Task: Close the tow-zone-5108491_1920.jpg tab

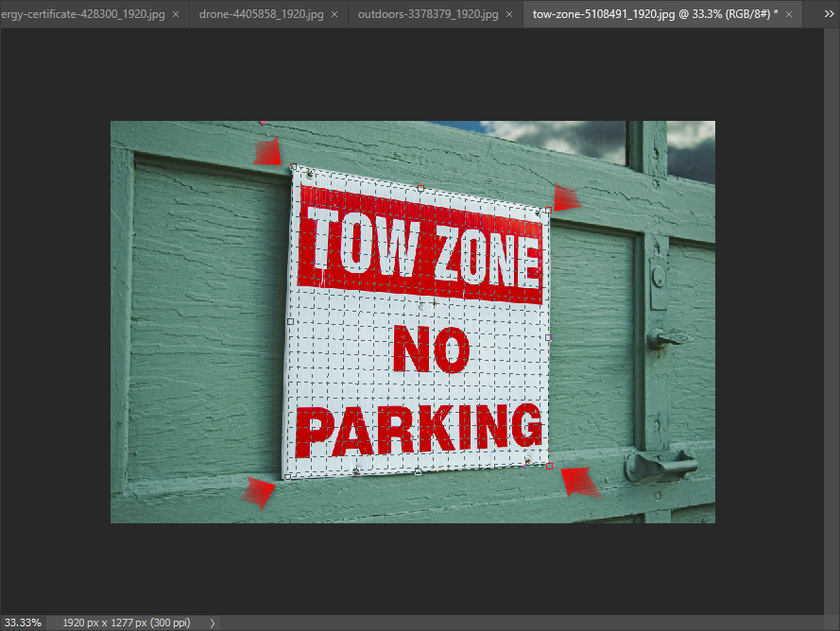Action: tap(789, 14)
